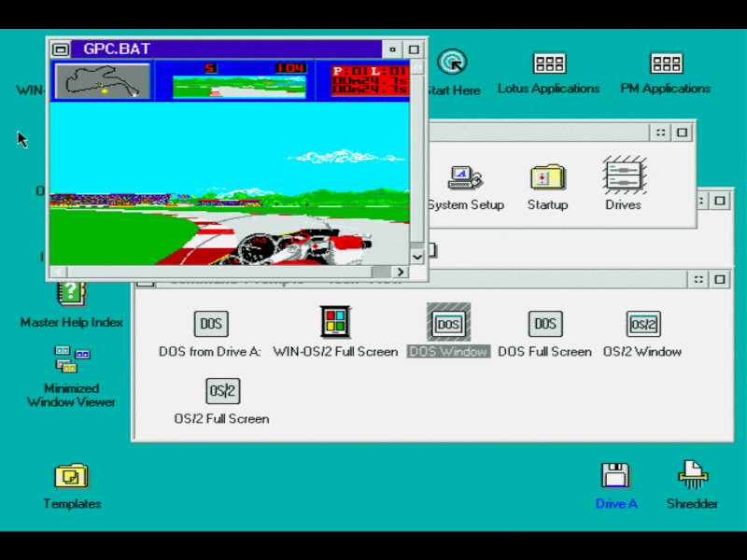Open the Lotus Applications folder icon
Screen dimensions: 747x560
tap(549, 63)
